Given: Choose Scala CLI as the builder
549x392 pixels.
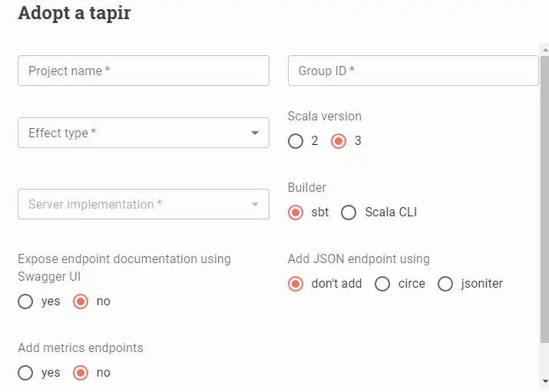Looking at the screenshot, I should [349, 212].
